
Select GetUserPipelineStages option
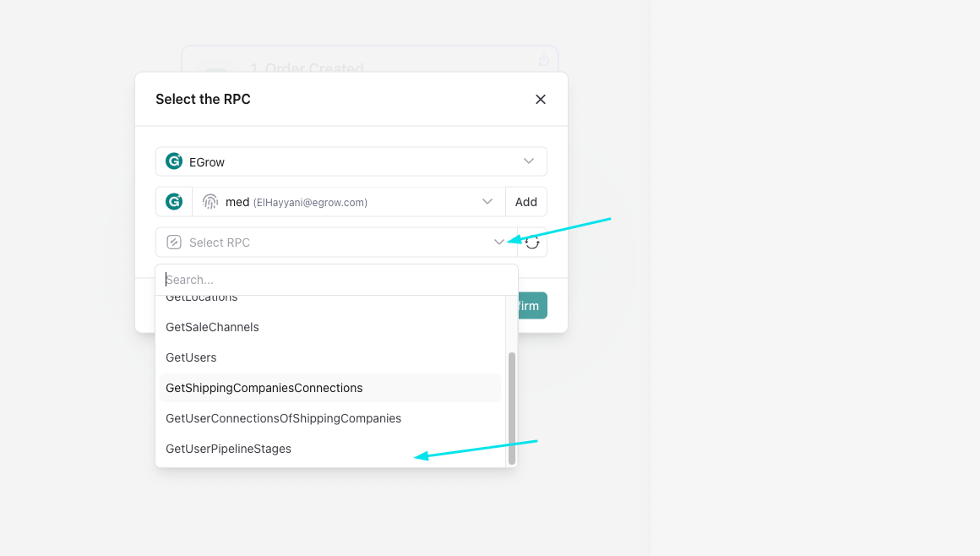click(x=330, y=449)
